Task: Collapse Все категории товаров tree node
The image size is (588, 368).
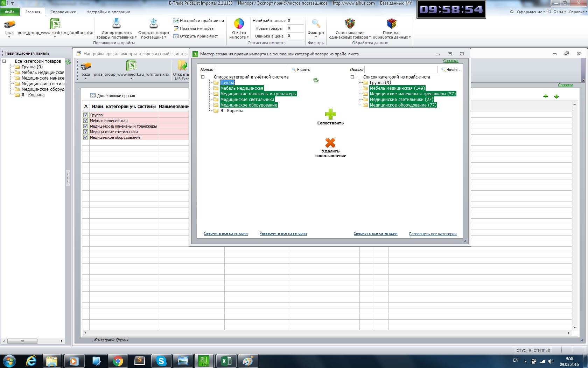Action: [4, 61]
